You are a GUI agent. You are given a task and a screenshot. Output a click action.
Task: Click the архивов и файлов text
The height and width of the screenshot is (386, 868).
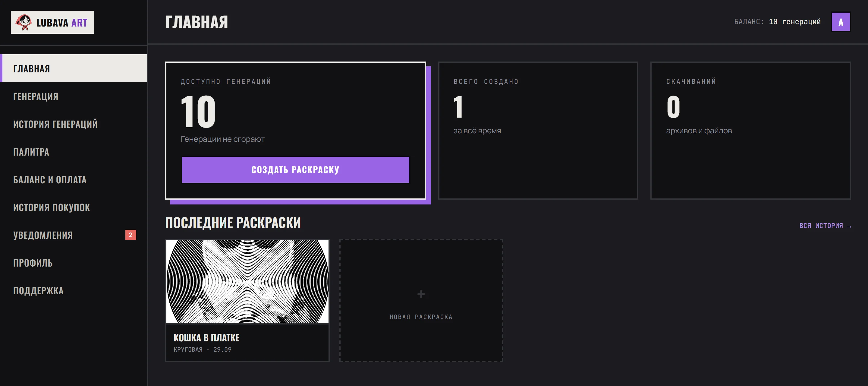click(x=699, y=131)
